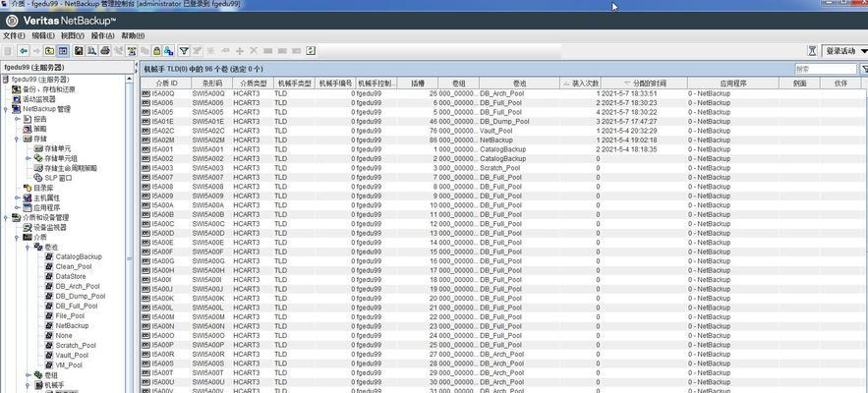Image resolution: width=868 pixels, height=393 pixels.
Task: Open the 文件 menu
Action: point(14,35)
